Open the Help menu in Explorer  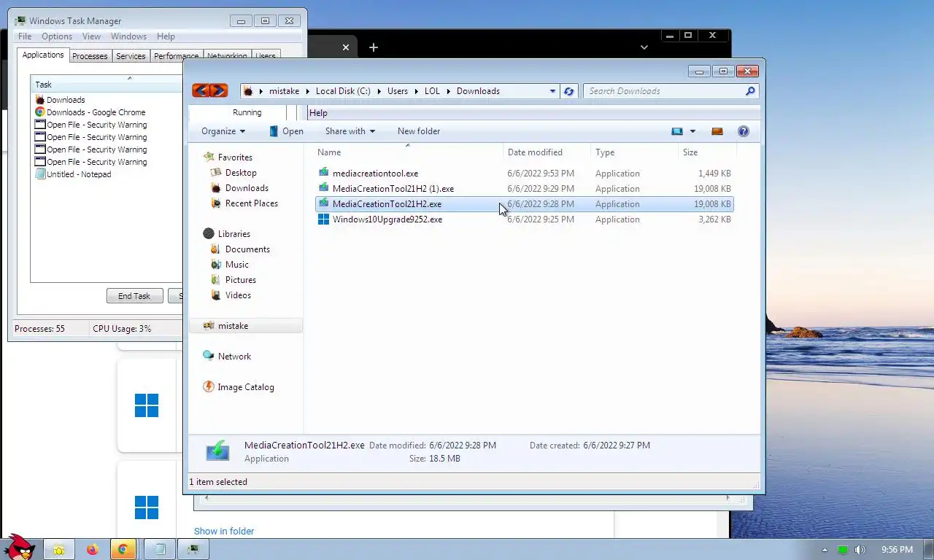(318, 113)
